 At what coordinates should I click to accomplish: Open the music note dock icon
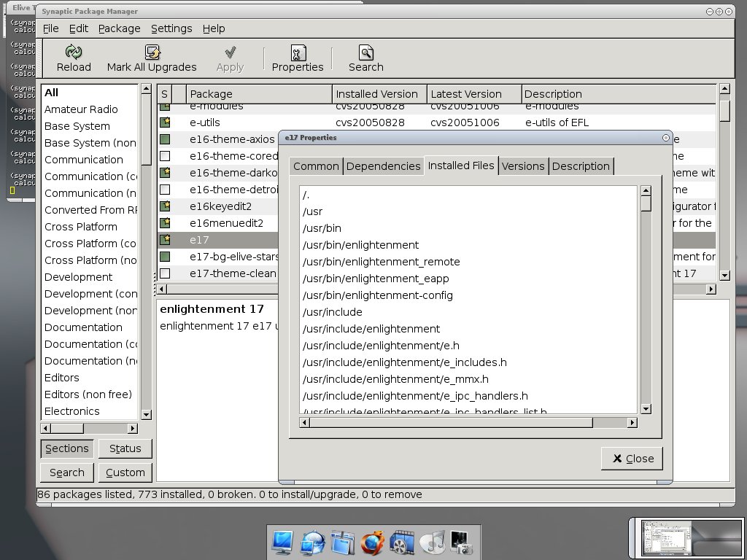tap(432, 542)
